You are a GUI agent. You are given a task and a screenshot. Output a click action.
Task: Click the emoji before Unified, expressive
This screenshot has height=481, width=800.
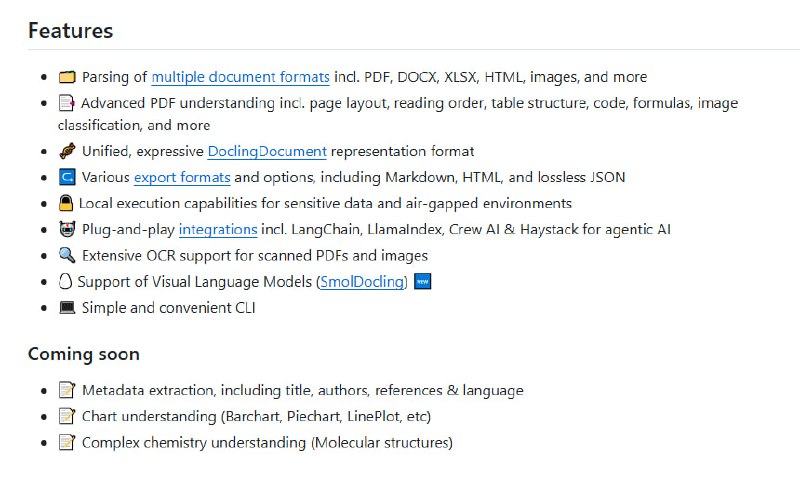click(x=67, y=151)
